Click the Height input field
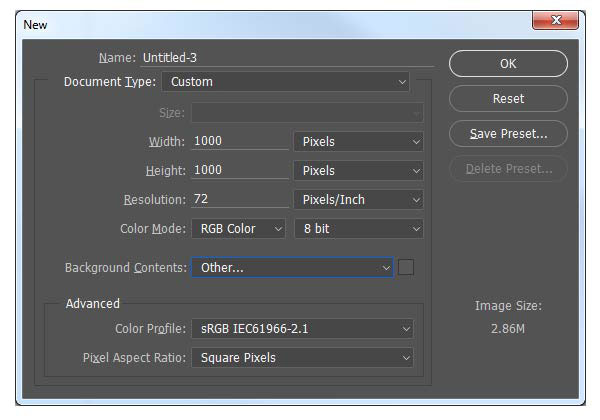 pyautogui.click(x=240, y=170)
